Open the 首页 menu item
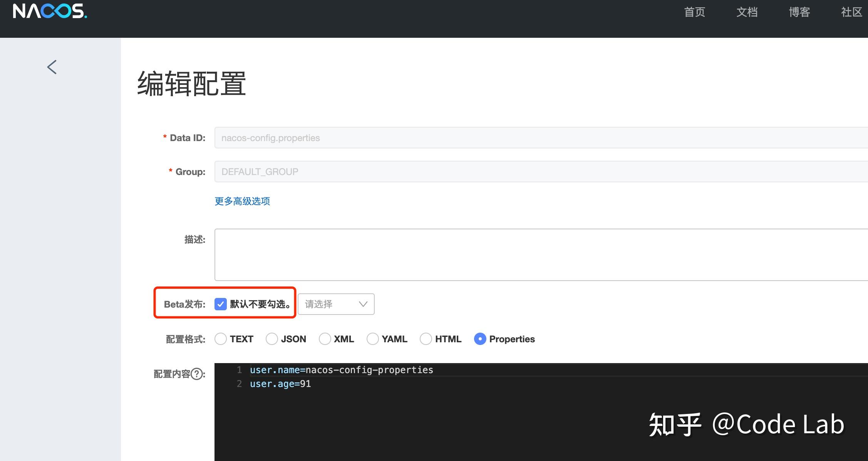868x461 pixels. pos(694,12)
